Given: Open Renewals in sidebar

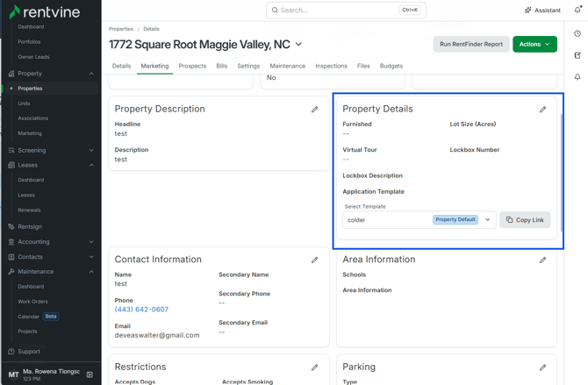Looking at the screenshot, I should tap(29, 210).
